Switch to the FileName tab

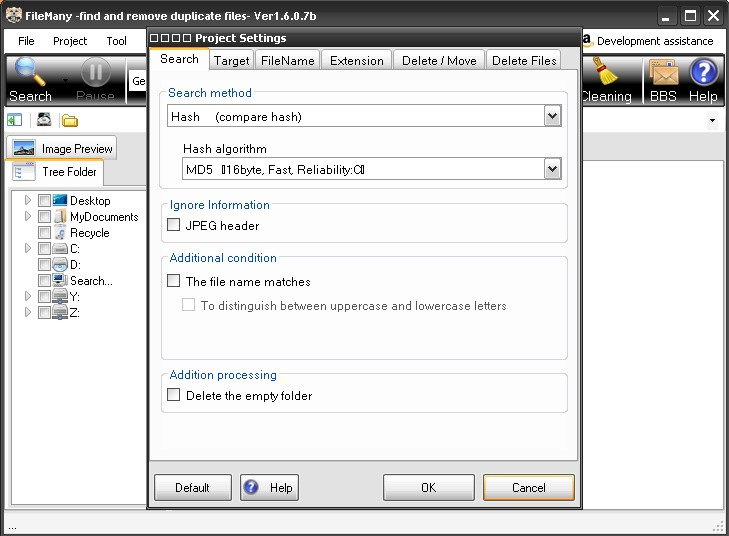pyautogui.click(x=288, y=60)
